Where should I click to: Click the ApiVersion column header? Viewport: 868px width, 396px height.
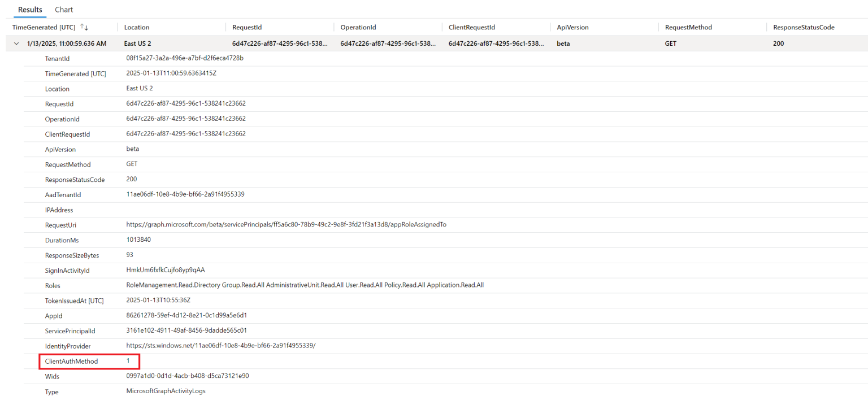tap(572, 27)
